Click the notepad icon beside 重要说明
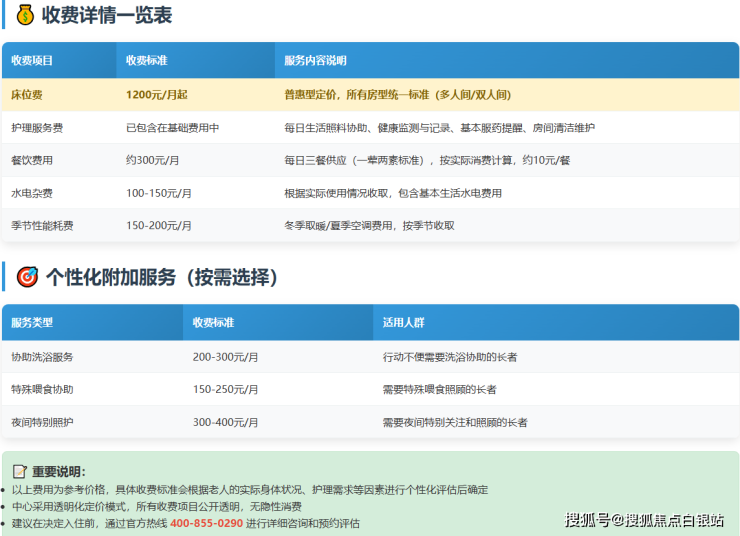Image resolution: width=740 pixels, height=536 pixels. click(19, 472)
